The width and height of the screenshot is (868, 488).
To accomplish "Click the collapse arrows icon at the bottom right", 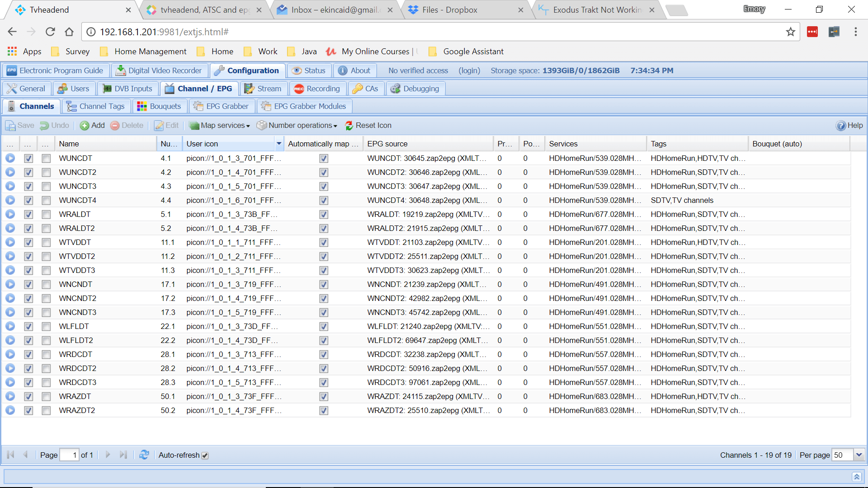I will (856, 477).
